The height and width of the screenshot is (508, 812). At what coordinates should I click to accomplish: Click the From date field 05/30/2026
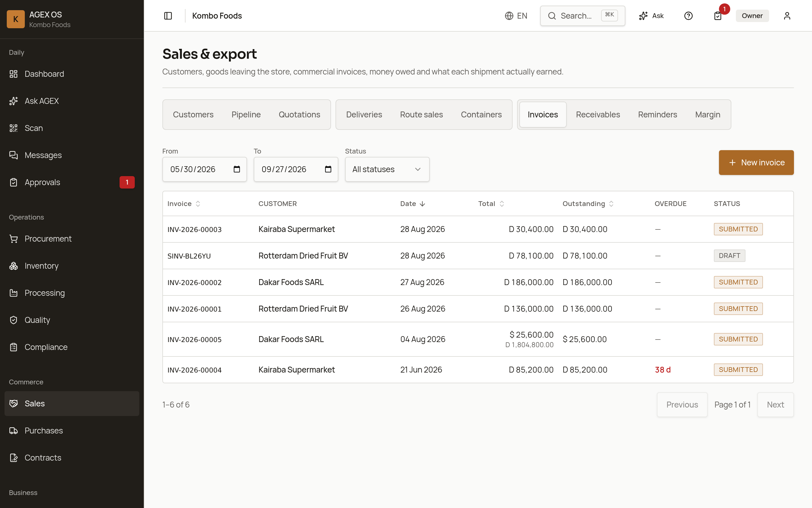[x=204, y=169]
